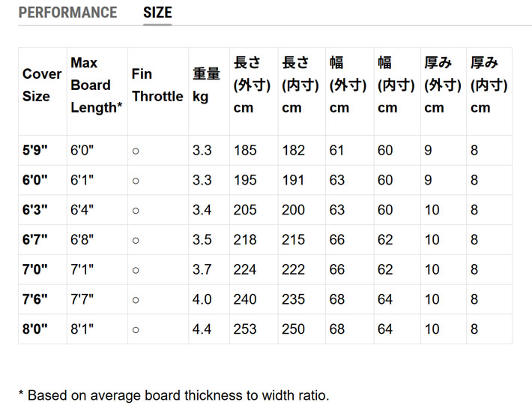
Task: Click the 4.4 weight cell
Action: (202, 329)
